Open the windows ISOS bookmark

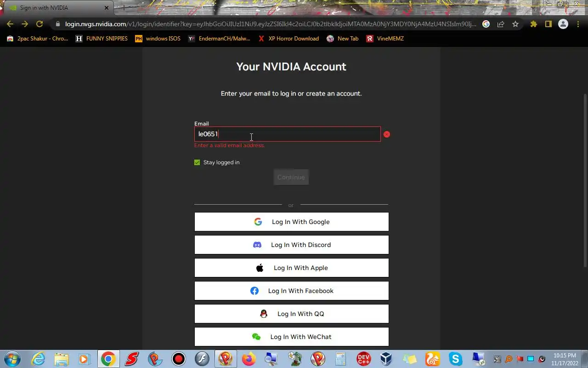coord(158,39)
